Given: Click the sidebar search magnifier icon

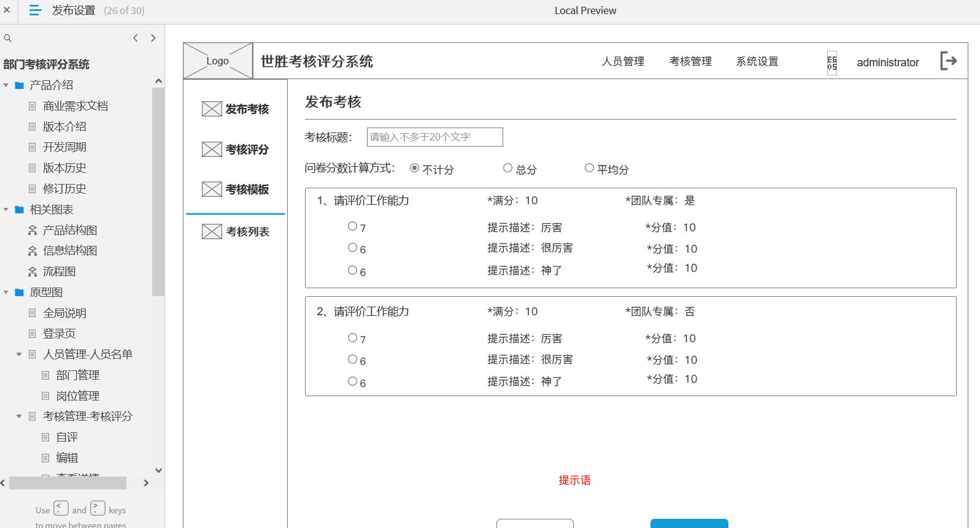Looking at the screenshot, I should click(8, 38).
